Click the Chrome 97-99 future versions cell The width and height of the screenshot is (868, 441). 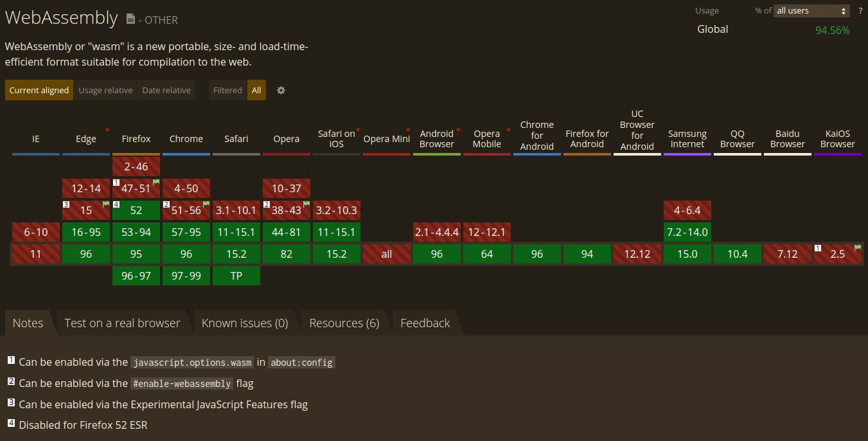tap(186, 276)
